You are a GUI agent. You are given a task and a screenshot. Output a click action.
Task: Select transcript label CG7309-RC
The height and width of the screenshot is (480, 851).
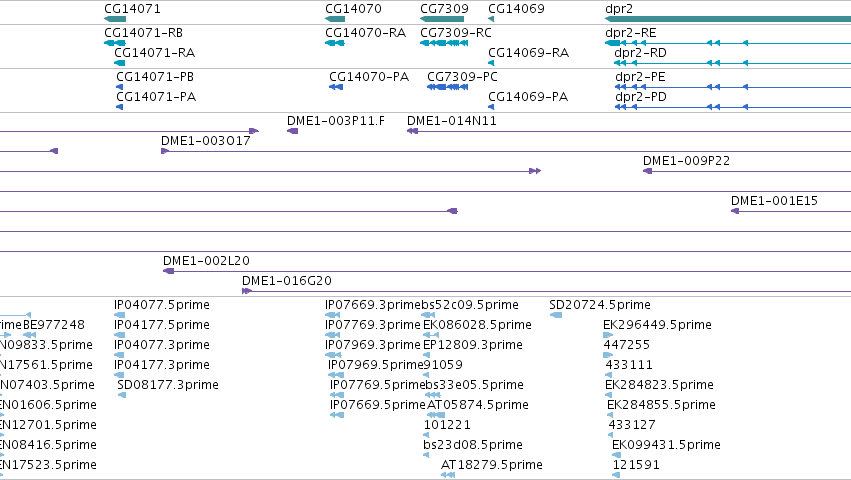point(456,33)
